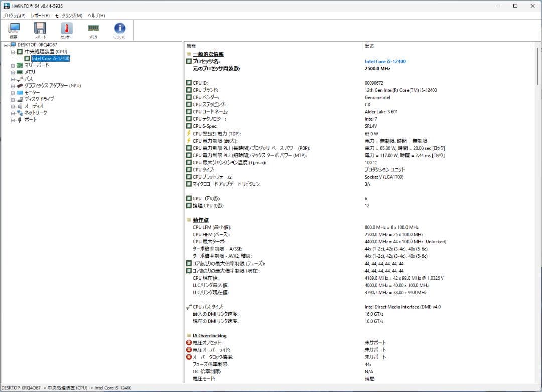This screenshot has width=542, height=392.
Task: Open the ヘルプ(H) menu
Action: click(x=96, y=15)
